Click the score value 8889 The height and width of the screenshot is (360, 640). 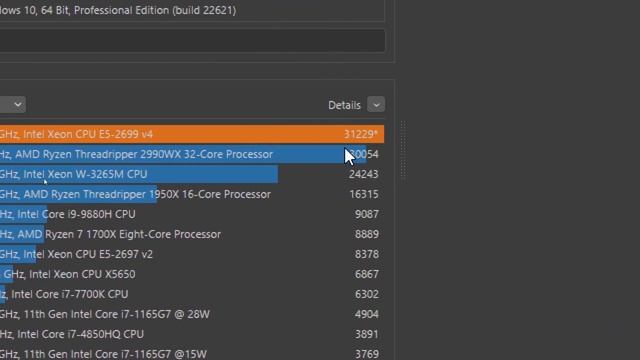coord(367,234)
